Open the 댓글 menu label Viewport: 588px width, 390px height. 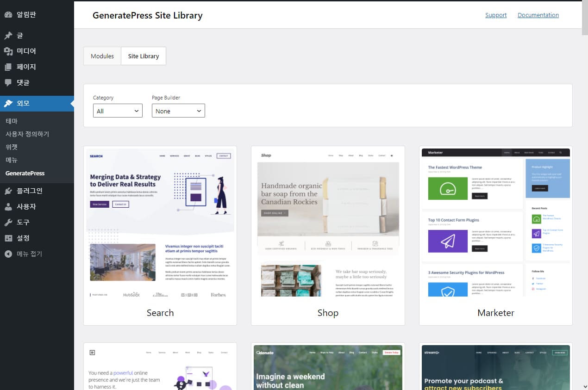click(23, 83)
